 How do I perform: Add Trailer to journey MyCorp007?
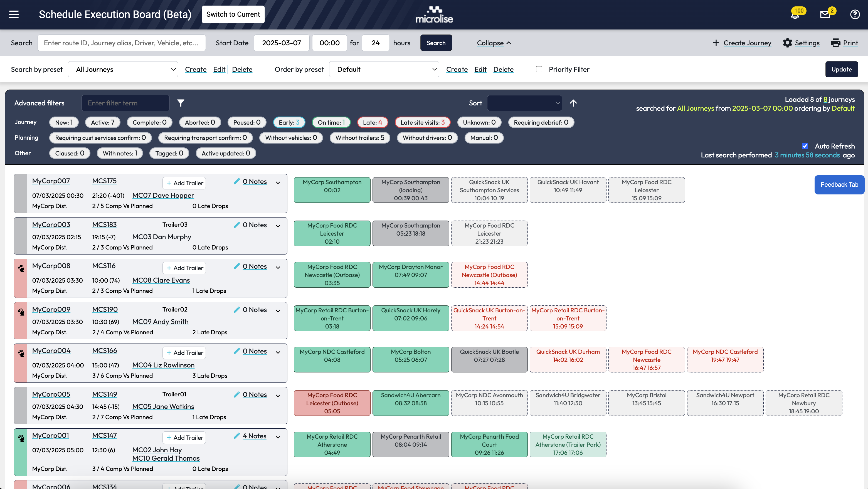(184, 183)
